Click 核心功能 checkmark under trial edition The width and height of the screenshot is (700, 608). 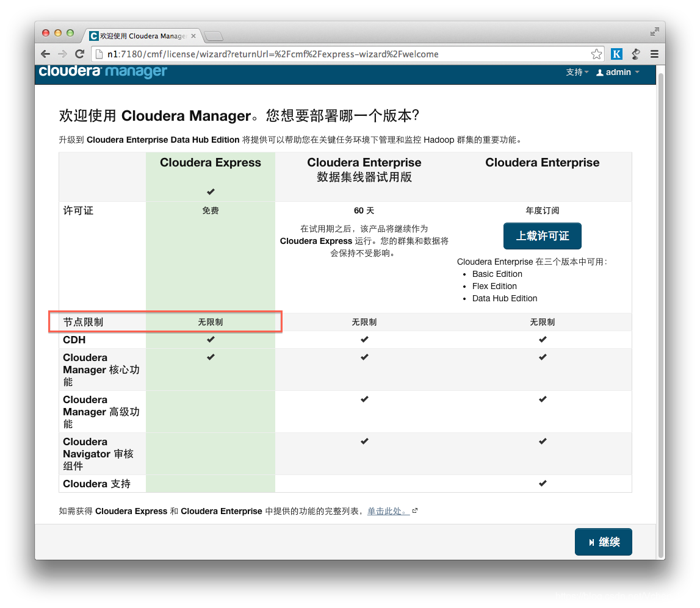(x=365, y=357)
